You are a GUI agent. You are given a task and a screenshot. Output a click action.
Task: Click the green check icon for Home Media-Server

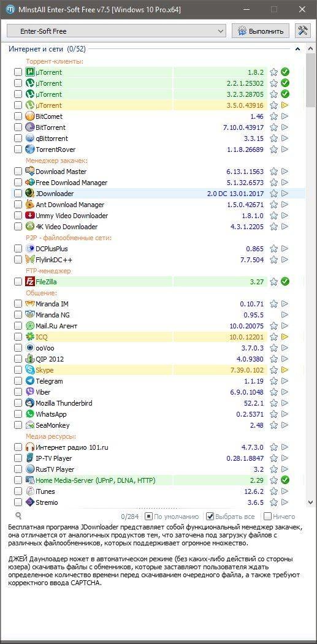click(285, 480)
